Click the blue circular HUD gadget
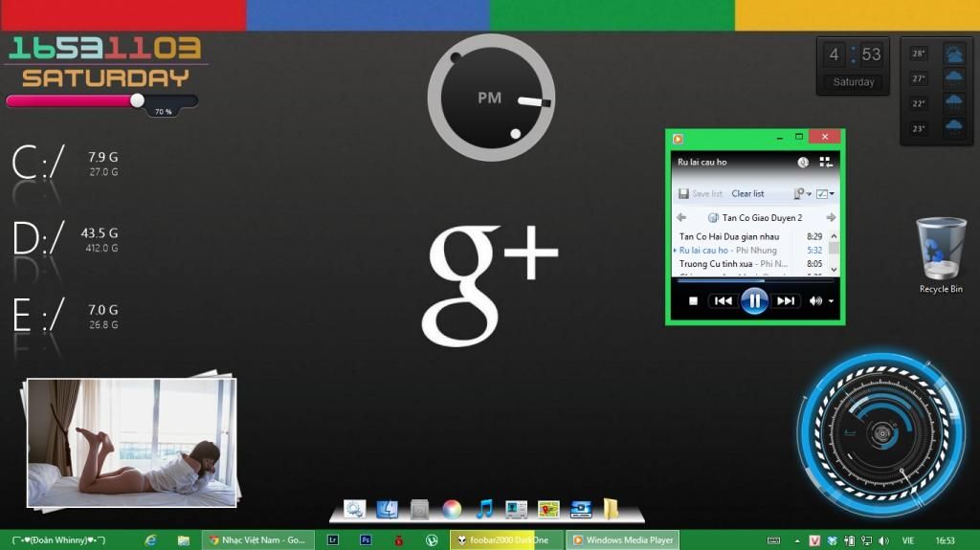 881,433
